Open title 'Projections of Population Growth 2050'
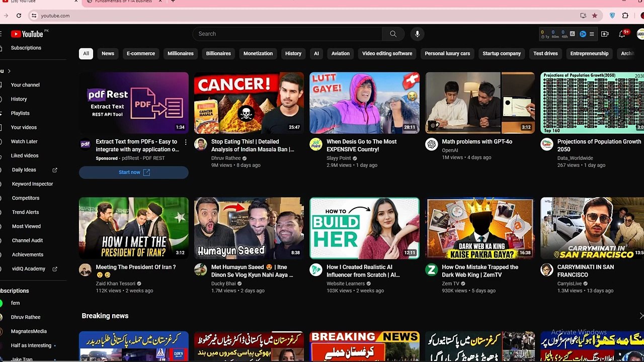Screen dimensions: 644x362 pos(599,145)
